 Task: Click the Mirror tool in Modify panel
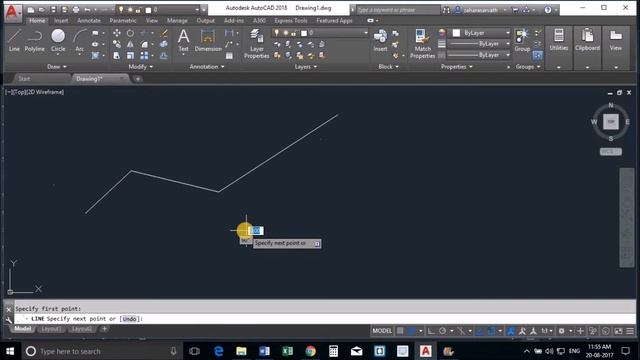tap(130, 44)
